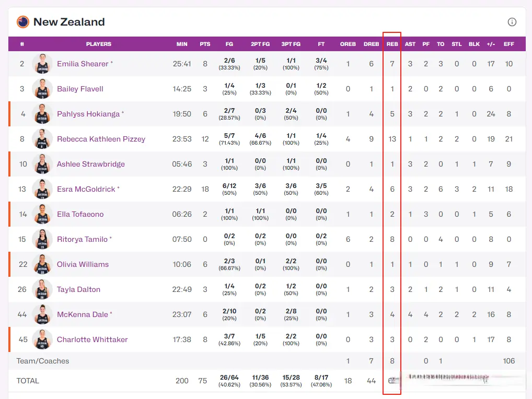Click the +/- column header
The width and height of the screenshot is (532, 399).
click(491, 44)
